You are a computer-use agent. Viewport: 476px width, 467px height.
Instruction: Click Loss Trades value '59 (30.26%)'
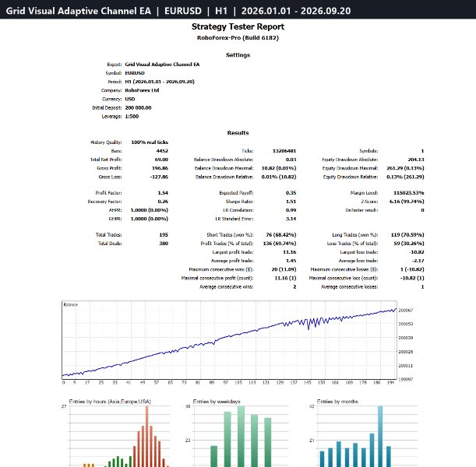pos(408,244)
